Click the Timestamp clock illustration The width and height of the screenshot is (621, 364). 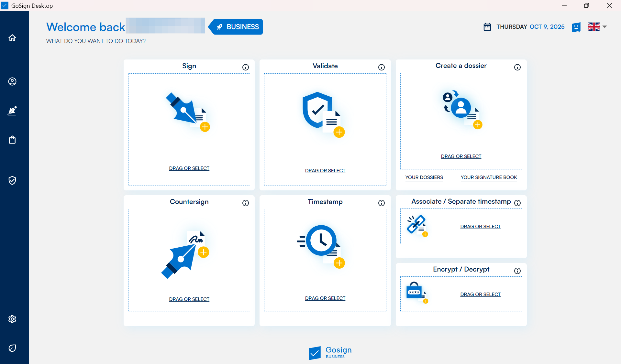[x=321, y=247]
